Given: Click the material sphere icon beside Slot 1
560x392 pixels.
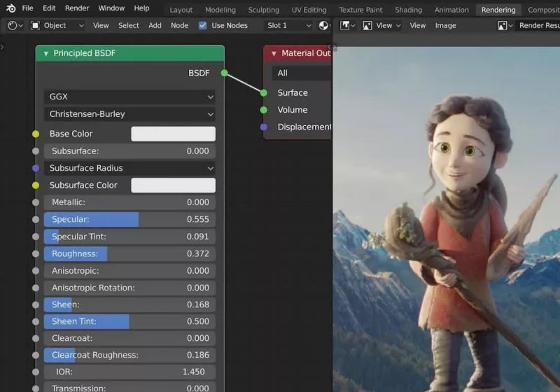Looking at the screenshot, I should [324, 25].
